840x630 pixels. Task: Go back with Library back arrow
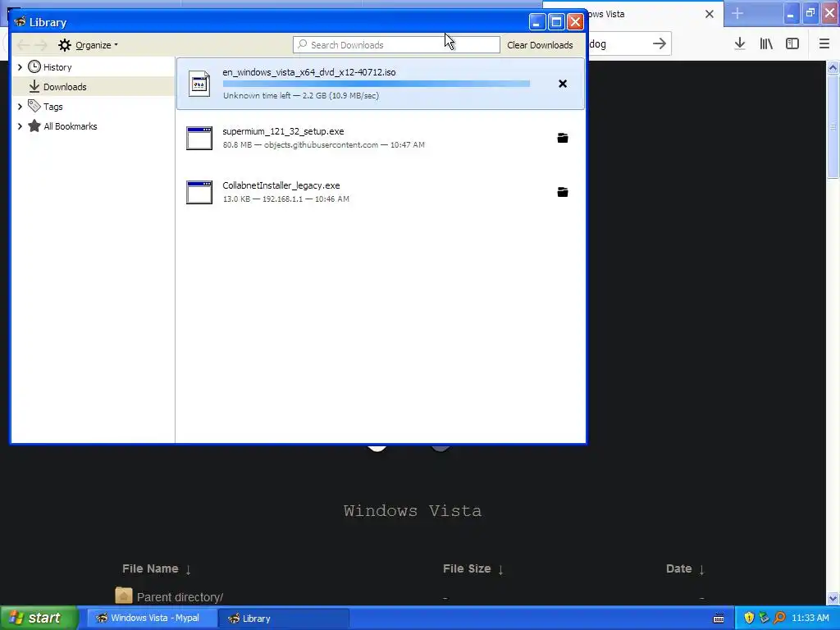point(23,45)
